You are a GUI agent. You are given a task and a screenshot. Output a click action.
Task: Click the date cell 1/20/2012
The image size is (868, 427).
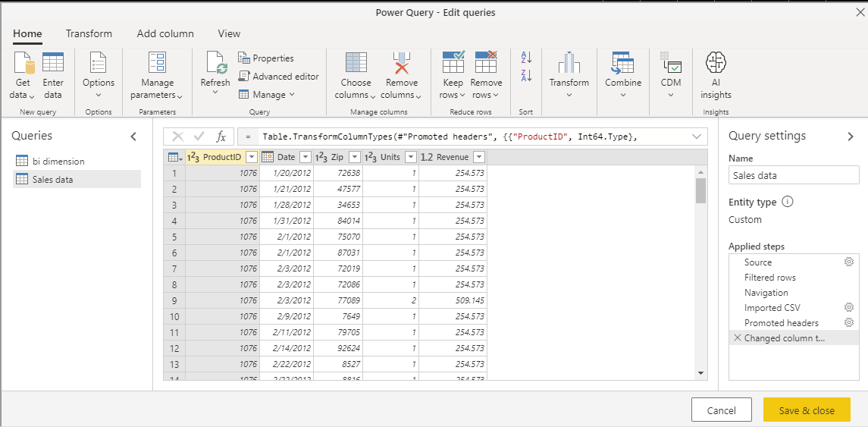tap(287, 173)
